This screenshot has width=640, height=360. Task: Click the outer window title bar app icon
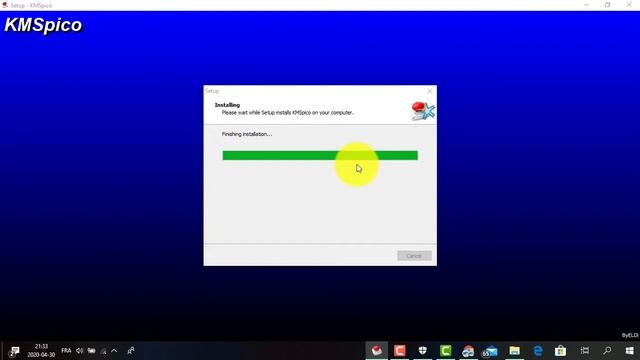5,5
